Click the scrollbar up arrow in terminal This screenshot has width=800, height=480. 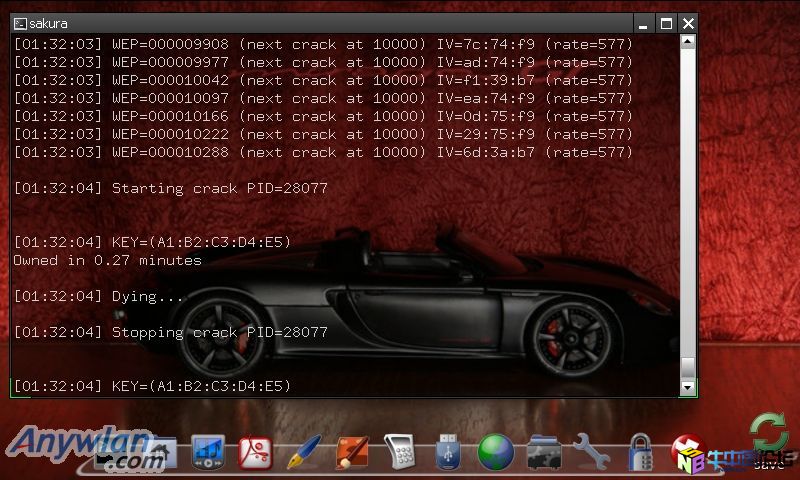click(x=688, y=42)
